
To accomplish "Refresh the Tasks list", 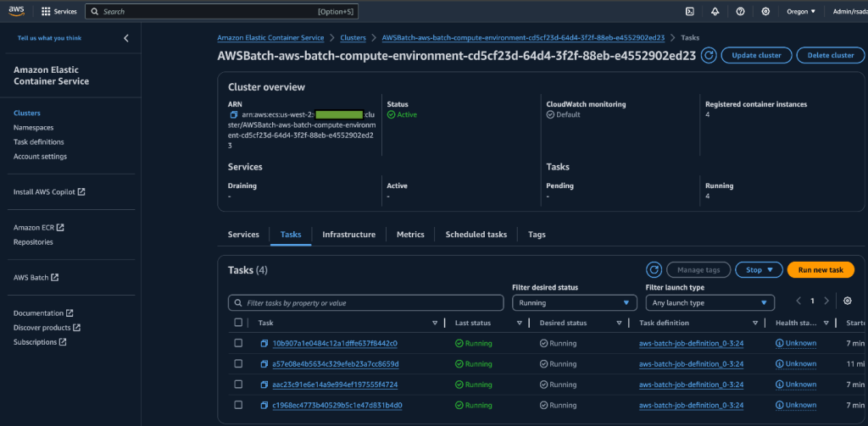I will pyautogui.click(x=654, y=269).
